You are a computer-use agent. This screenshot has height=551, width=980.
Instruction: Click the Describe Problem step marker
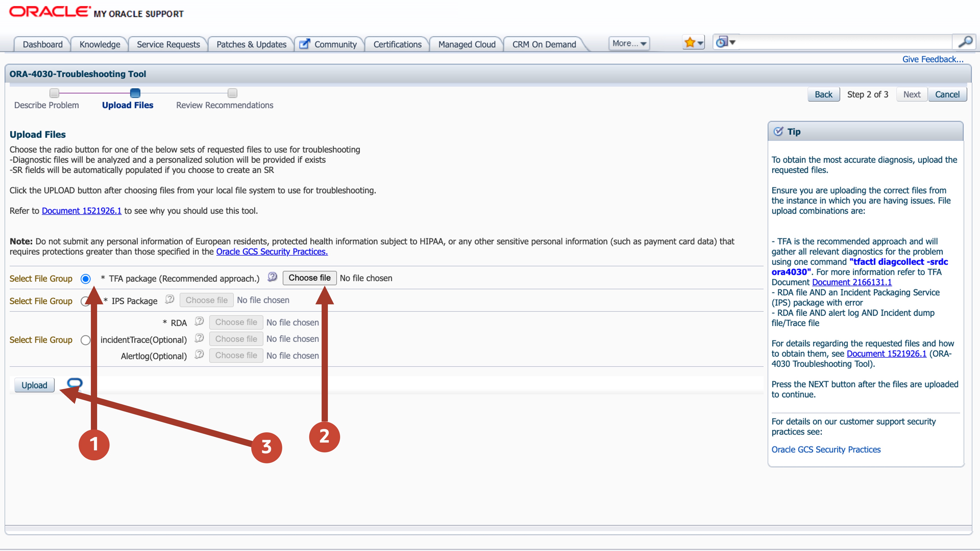coord(54,93)
